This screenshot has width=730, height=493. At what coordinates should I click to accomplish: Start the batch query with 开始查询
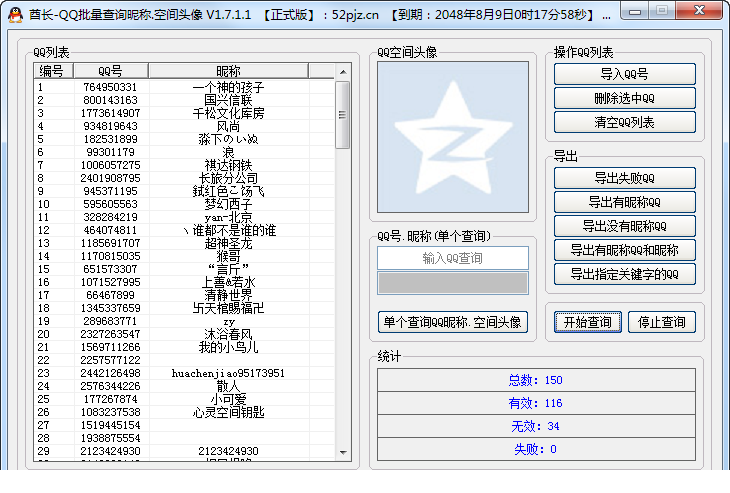588,322
